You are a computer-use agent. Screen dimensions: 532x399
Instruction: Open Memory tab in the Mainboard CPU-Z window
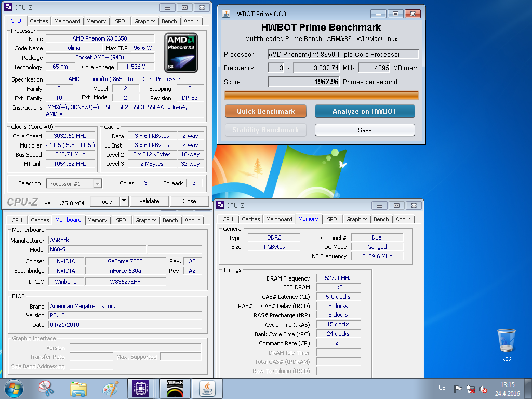pyautogui.click(x=97, y=220)
